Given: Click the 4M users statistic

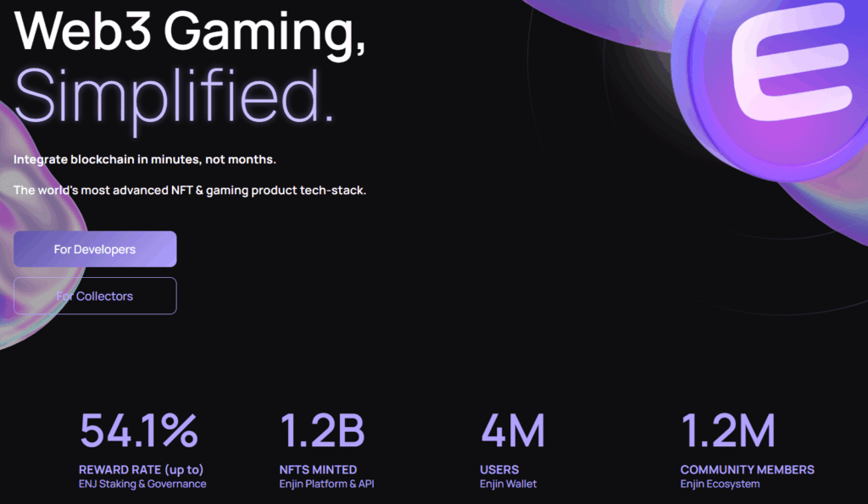Looking at the screenshot, I should tap(512, 430).
